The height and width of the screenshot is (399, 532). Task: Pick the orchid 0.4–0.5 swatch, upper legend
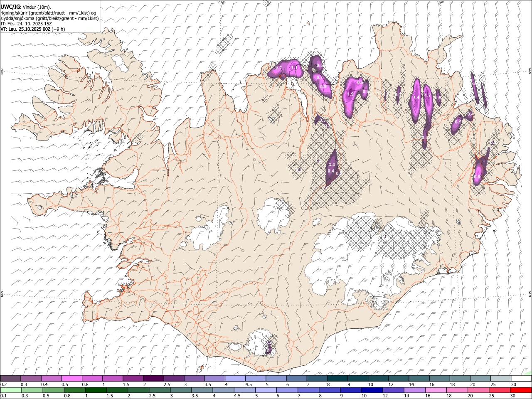point(52,379)
